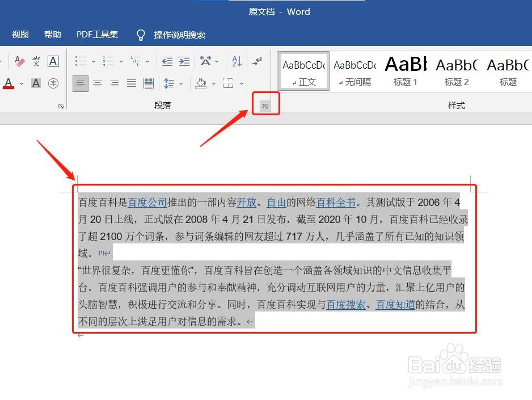The image size is (532, 400).
Task: Open the 帮助 (Help) tab
Action: click(53, 34)
